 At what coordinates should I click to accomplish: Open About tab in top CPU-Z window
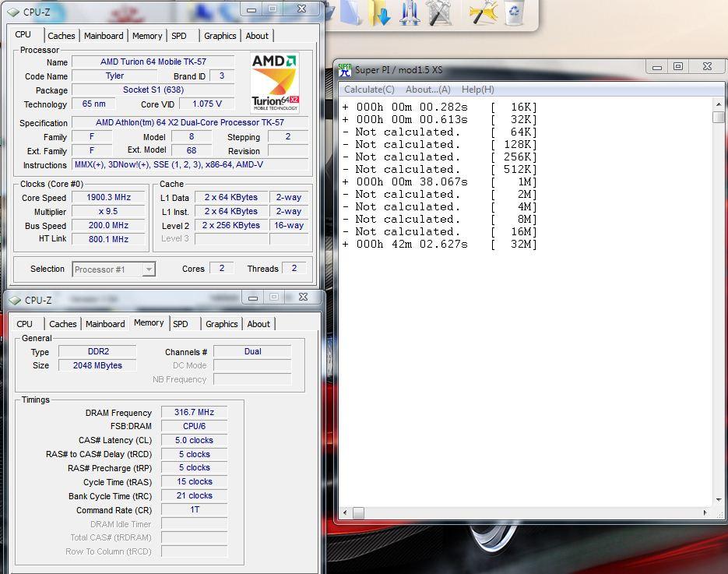tap(257, 36)
